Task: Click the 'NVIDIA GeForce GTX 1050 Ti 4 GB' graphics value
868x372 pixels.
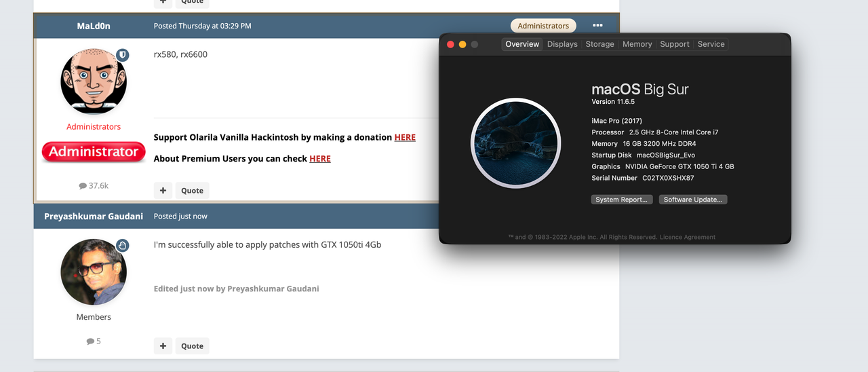Action: (679, 166)
